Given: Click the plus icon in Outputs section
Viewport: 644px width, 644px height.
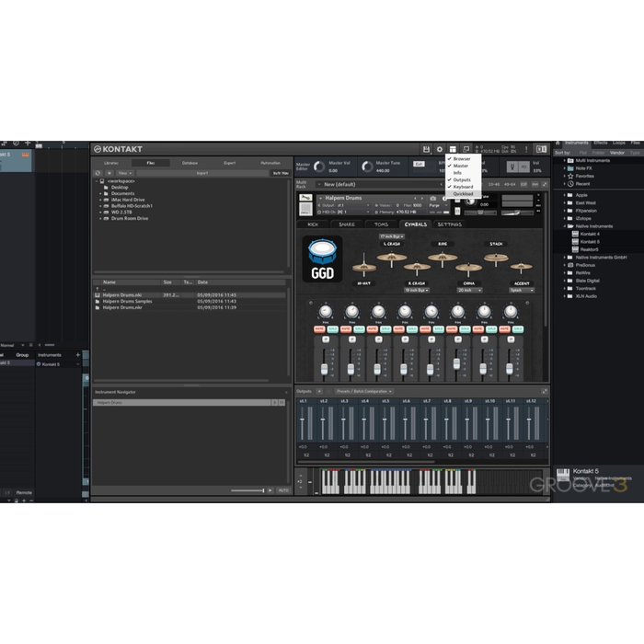Looking at the screenshot, I should pos(319,391).
